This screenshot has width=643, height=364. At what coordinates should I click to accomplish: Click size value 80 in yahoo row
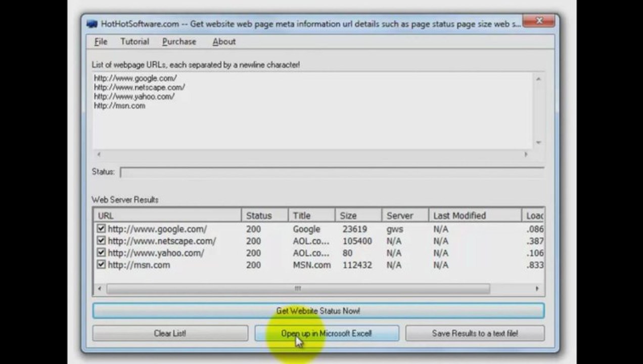[x=347, y=253]
